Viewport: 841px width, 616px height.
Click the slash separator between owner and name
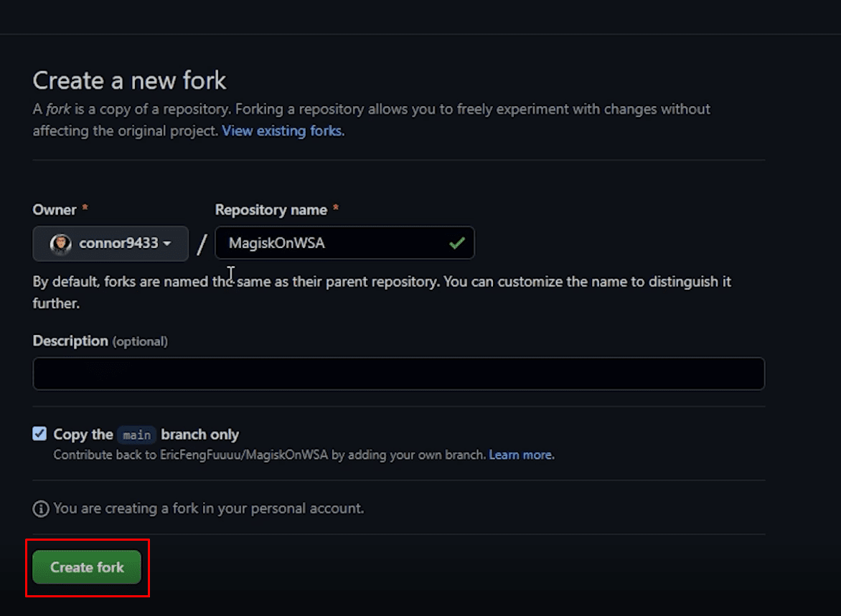(202, 245)
